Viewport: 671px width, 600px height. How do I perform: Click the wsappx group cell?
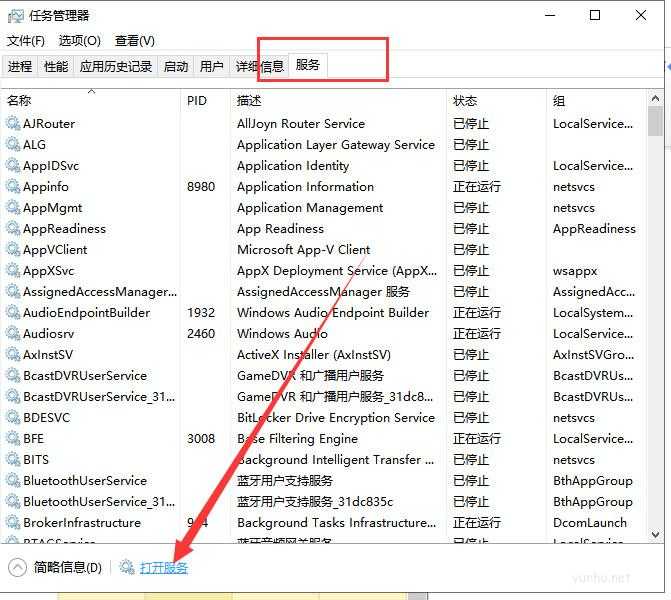coord(575,271)
